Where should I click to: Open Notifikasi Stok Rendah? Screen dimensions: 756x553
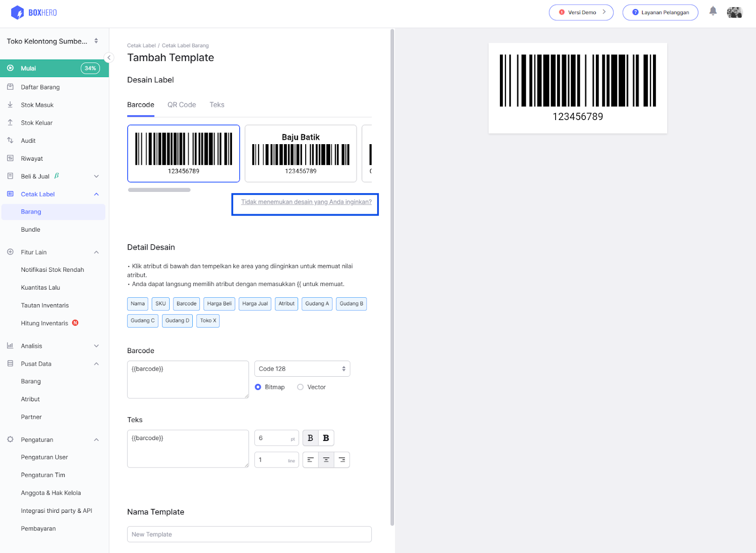53,270
